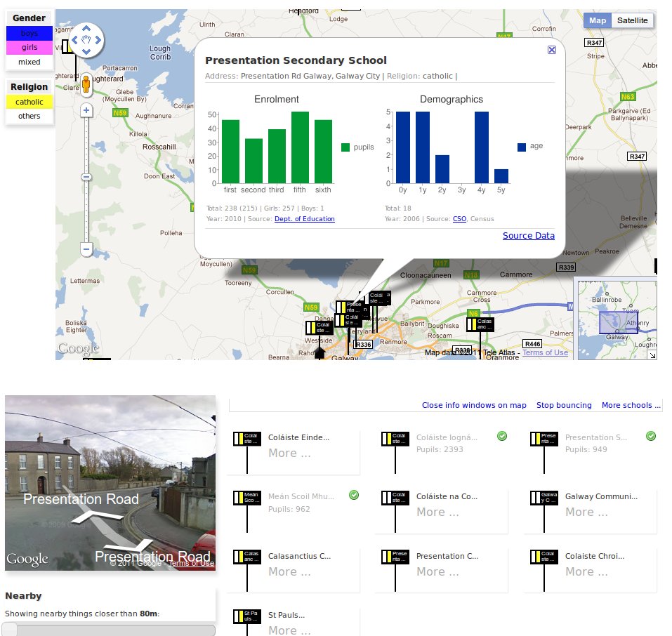Expand More under Coláiste na Co...

(x=437, y=512)
